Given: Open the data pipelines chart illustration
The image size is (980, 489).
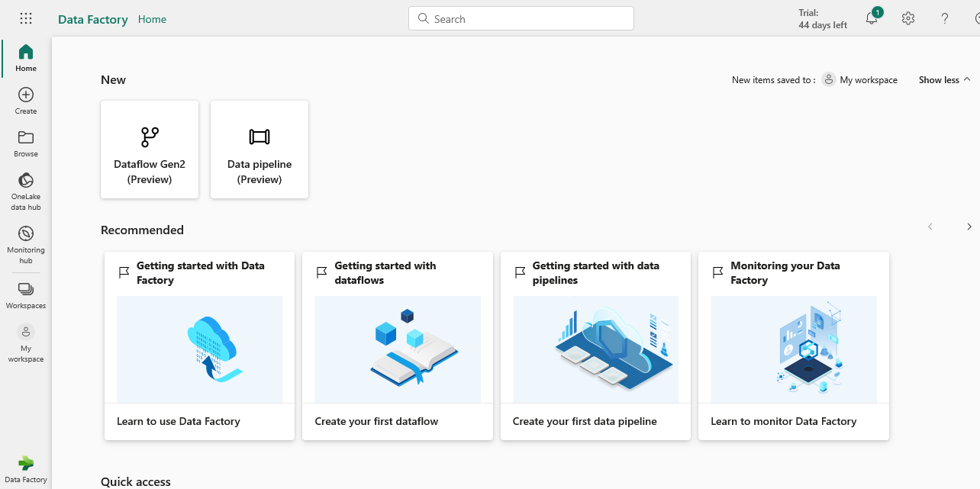Looking at the screenshot, I should [x=595, y=349].
